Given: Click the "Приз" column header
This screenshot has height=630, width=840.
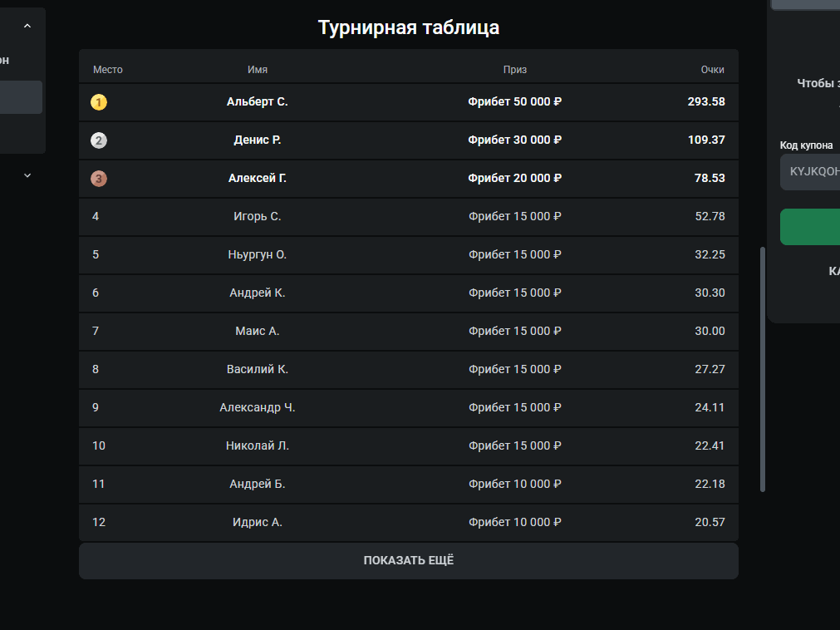Looking at the screenshot, I should pyautogui.click(x=515, y=70).
